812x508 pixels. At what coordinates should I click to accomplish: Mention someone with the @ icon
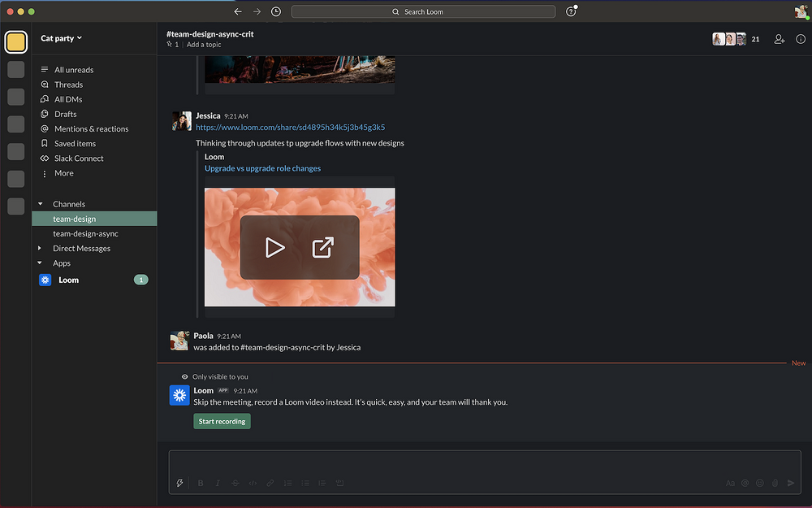pyautogui.click(x=745, y=483)
